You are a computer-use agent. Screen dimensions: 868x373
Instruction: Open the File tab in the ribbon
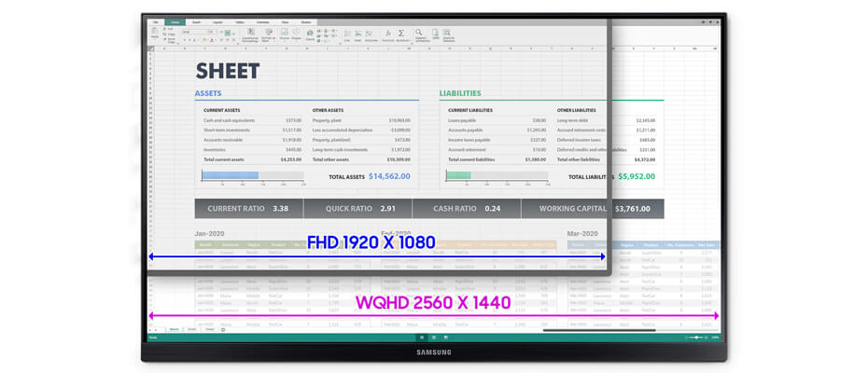pos(156,22)
